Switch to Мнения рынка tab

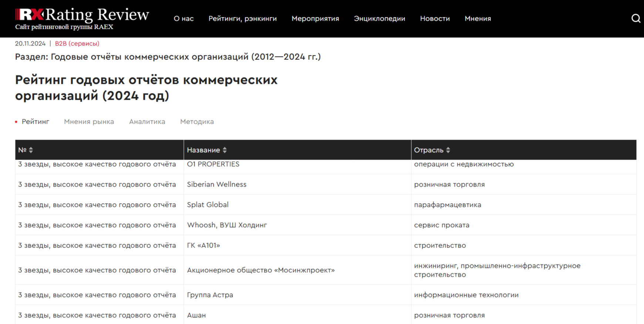pyautogui.click(x=89, y=122)
